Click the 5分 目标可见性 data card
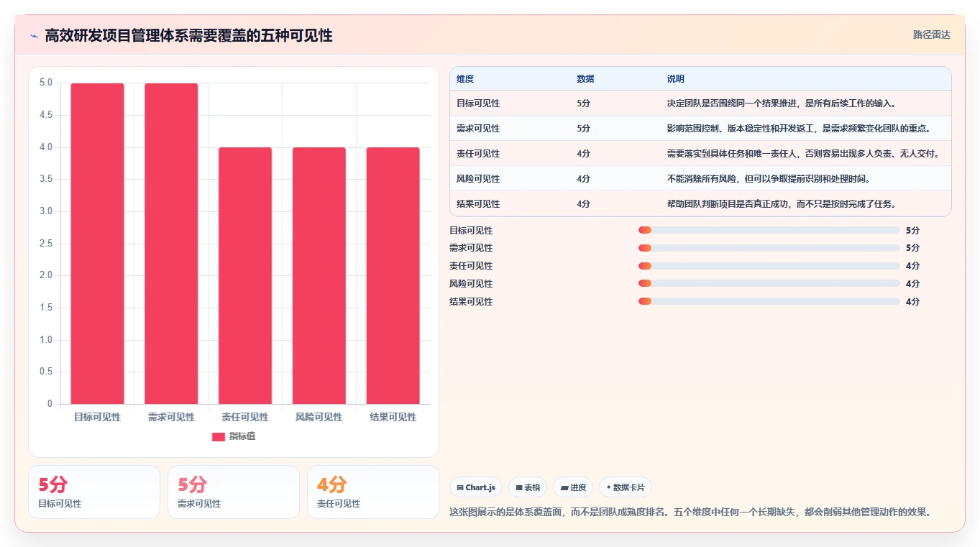This screenshot has height=547, width=980. [94, 492]
